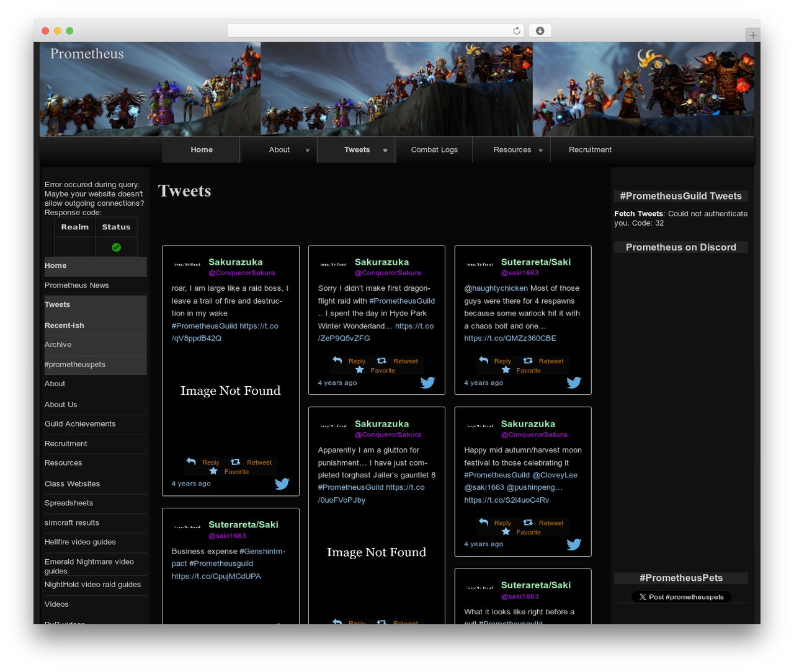
Task: Click reply arrow on the 'Happy mid autumn' tweet
Action: click(x=484, y=522)
